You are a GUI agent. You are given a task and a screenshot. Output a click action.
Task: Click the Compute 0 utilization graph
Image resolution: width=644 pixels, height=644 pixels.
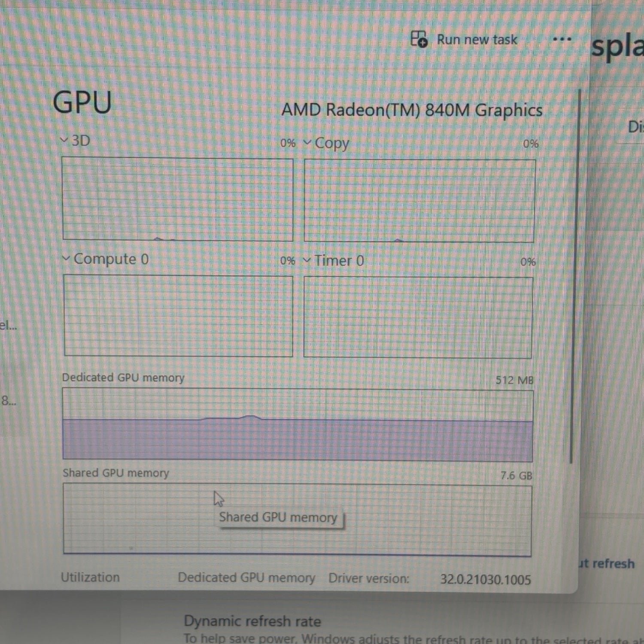coord(178,316)
